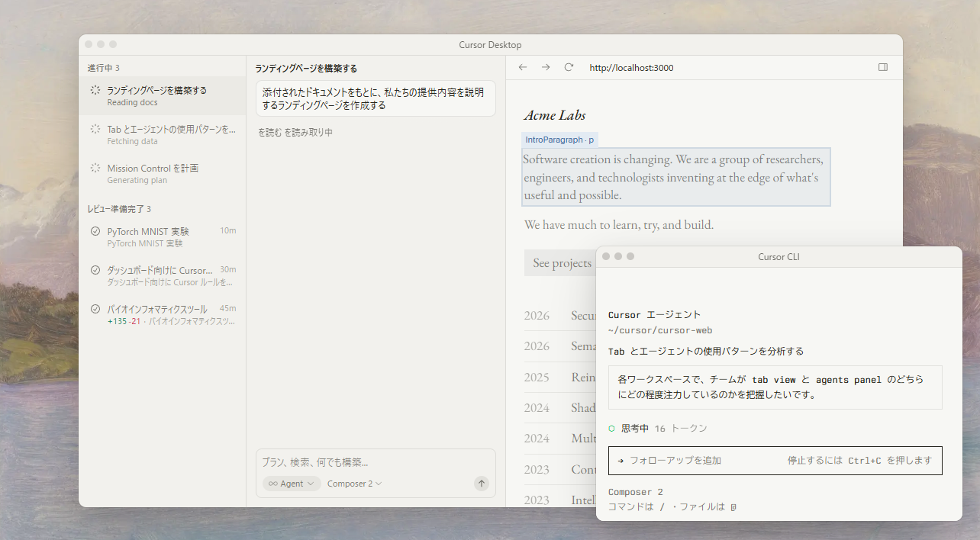Viewport: 980px width, 540px height.
Task: Click the フォローアップを追加 input in Cursor CLI
Action: pyautogui.click(x=695, y=461)
